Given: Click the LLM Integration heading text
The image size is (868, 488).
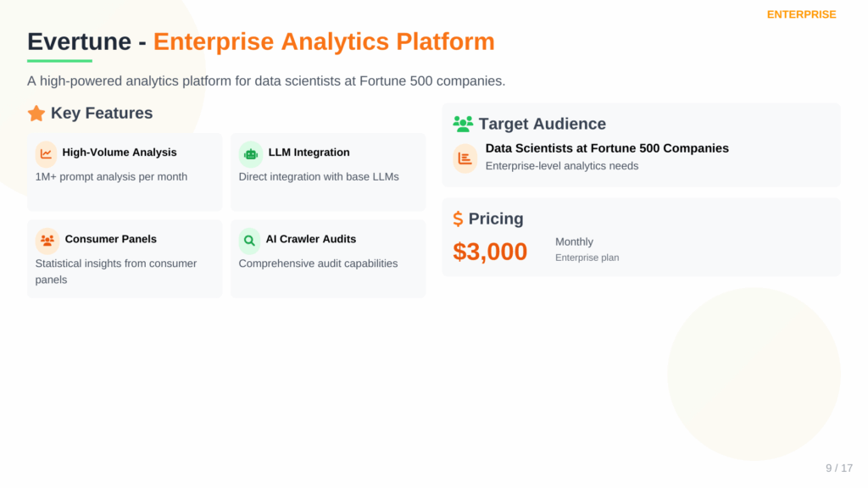Looking at the screenshot, I should [x=309, y=152].
